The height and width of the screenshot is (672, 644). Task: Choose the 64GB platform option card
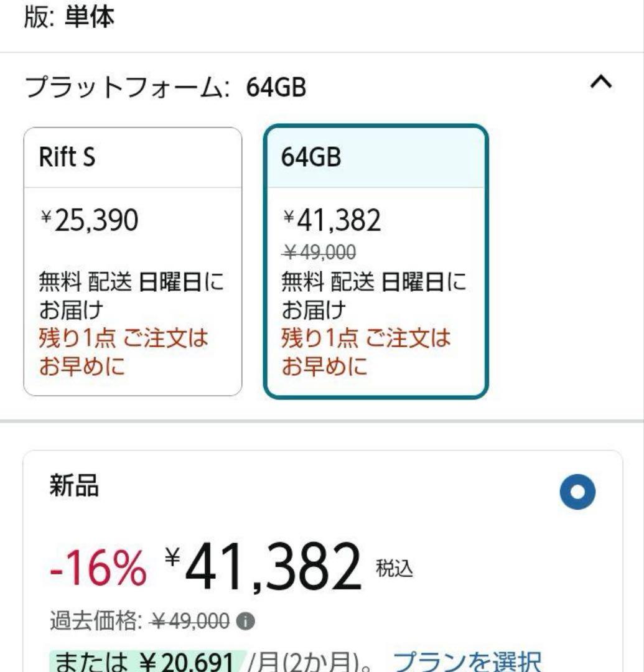tap(375, 261)
